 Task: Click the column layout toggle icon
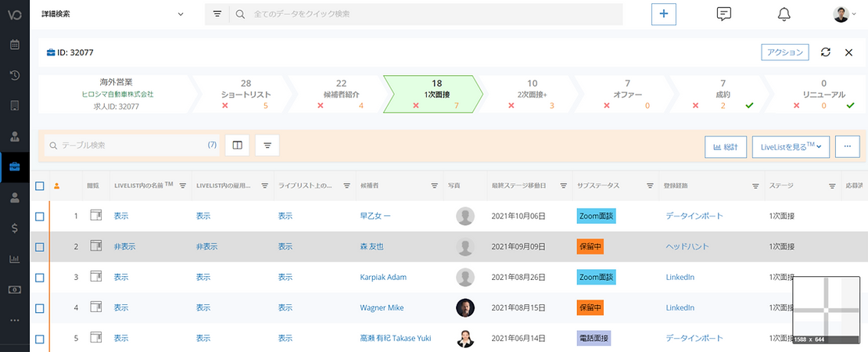237,145
